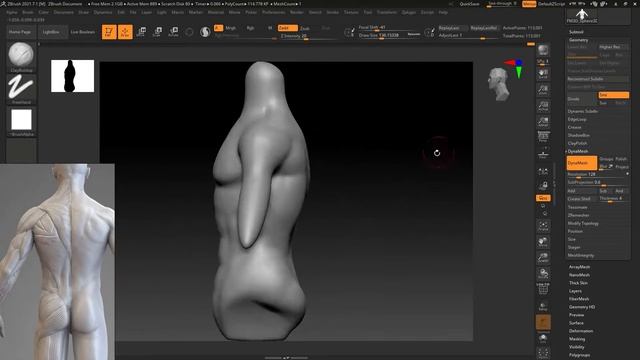Click the Actual size icon

coord(543,106)
